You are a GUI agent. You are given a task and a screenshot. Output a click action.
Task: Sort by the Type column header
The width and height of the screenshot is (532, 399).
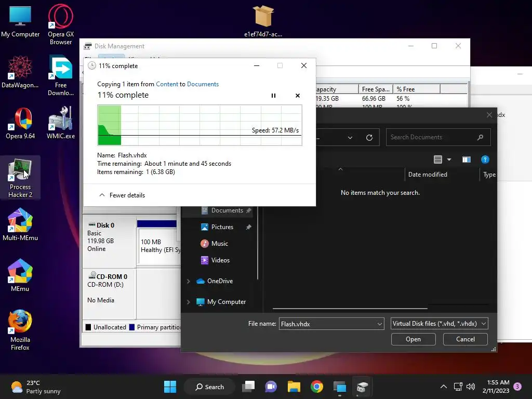[489, 175]
